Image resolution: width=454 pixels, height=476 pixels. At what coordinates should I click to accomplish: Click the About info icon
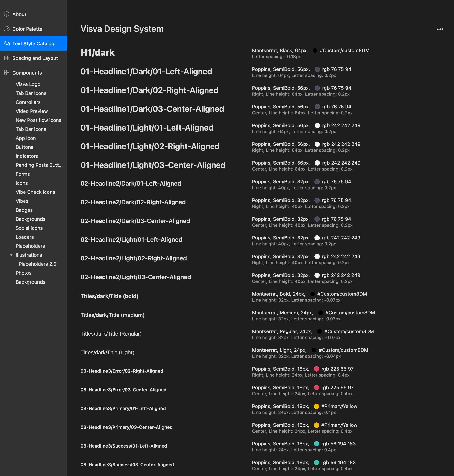tap(7, 14)
